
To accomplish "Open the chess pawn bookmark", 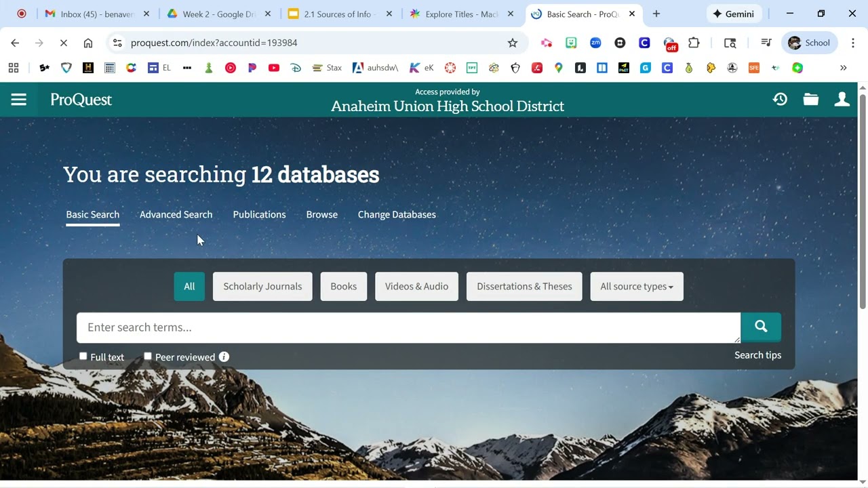I will tap(209, 68).
